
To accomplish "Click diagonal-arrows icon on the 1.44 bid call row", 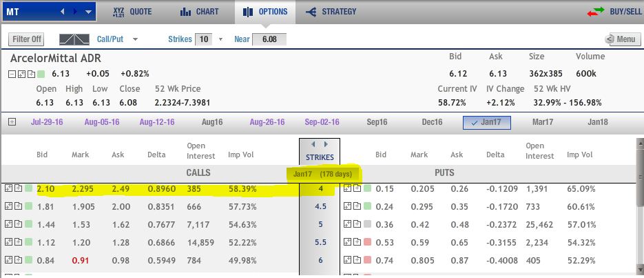I will click(8, 224).
